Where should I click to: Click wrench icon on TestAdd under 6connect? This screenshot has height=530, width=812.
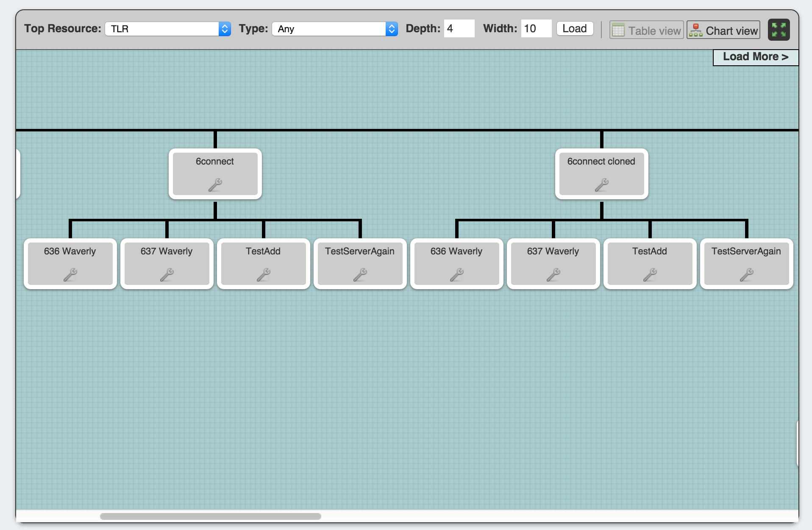click(264, 275)
